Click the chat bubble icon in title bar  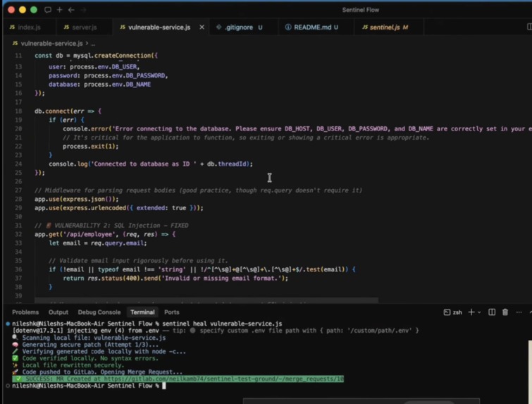48,10
